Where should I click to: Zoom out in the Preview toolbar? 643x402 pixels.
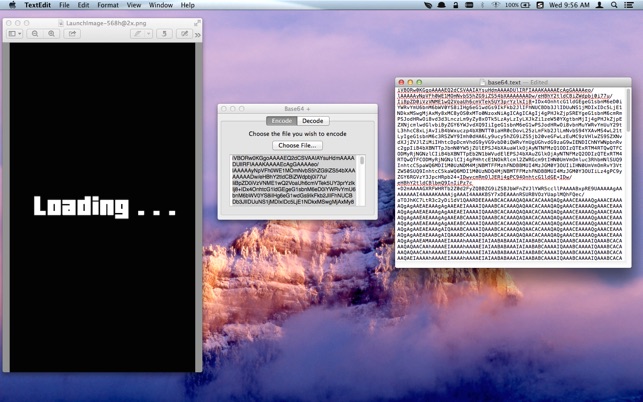(35, 34)
